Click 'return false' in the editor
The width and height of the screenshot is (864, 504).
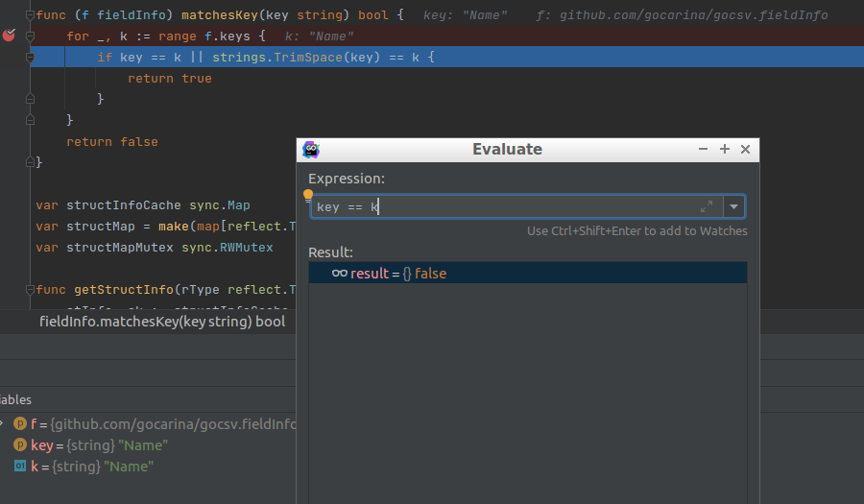112,142
